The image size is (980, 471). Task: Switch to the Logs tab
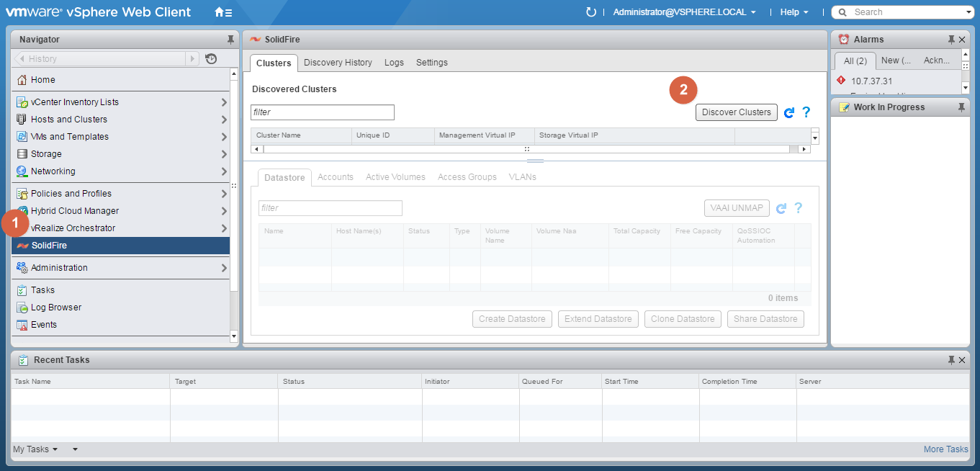point(394,63)
